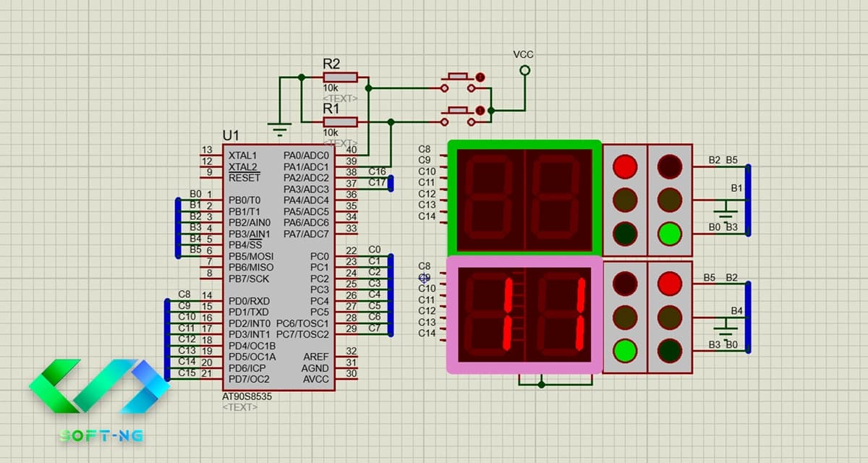Select resistor R1 component body
868x463 pixels.
pyautogui.click(x=340, y=122)
